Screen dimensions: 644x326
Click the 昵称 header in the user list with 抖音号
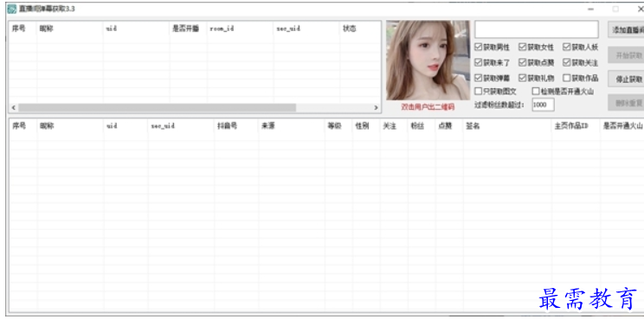[70, 126]
